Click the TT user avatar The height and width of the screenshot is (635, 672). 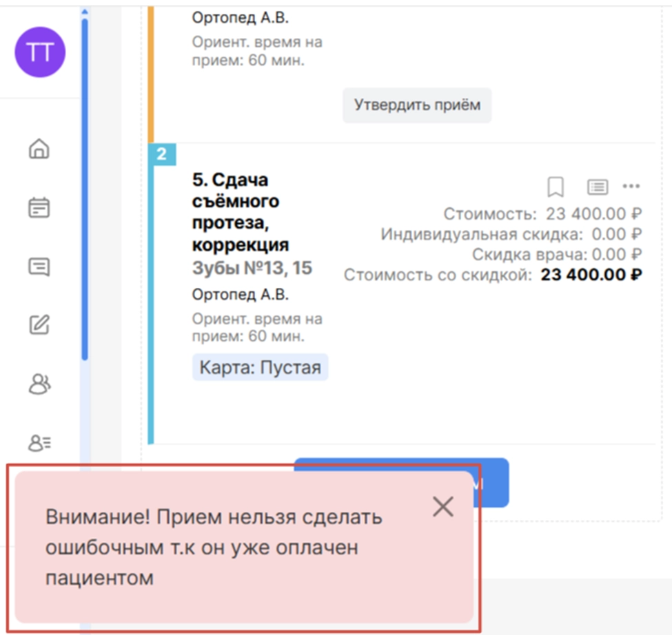pos(40,52)
